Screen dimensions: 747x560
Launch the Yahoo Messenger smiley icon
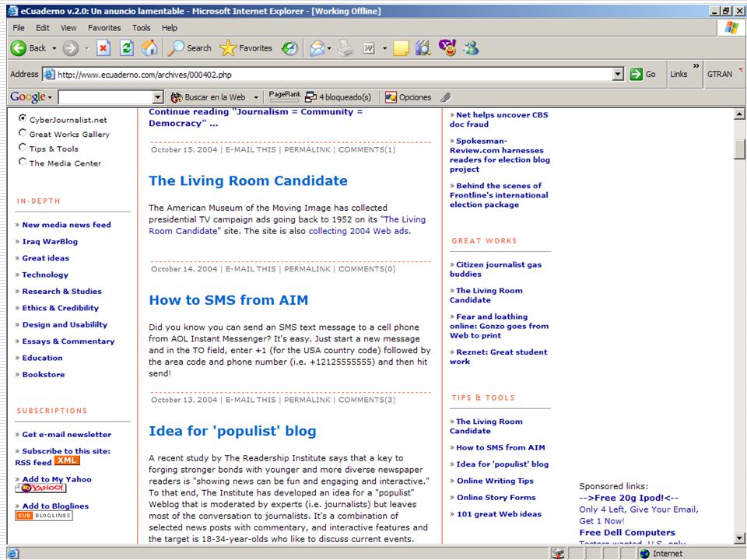(447, 47)
